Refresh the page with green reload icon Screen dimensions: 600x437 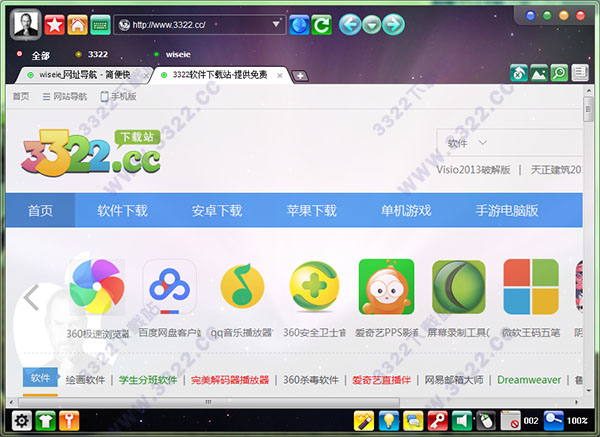[321, 25]
